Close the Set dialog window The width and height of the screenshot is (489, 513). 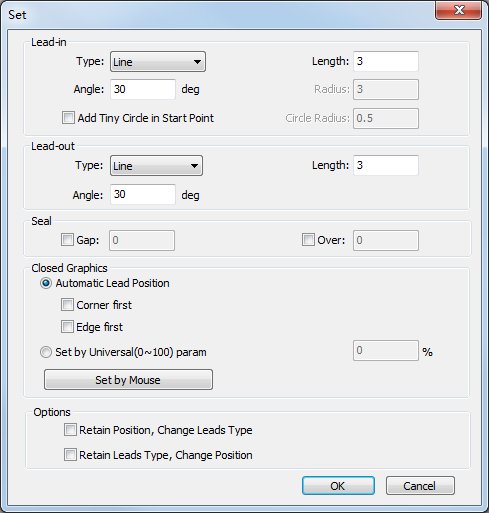coord(459,10)
